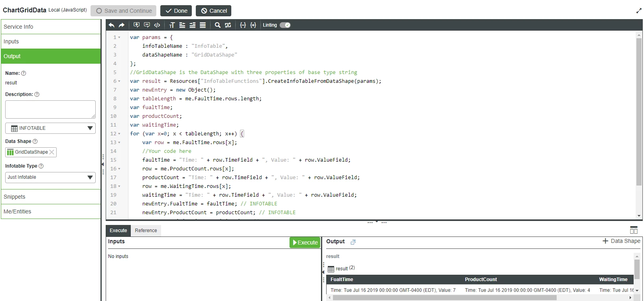The height and width of the screenshot is (301, 644).
Task: Click the help icon next to Infotable Type
Action: pos(41,166)
